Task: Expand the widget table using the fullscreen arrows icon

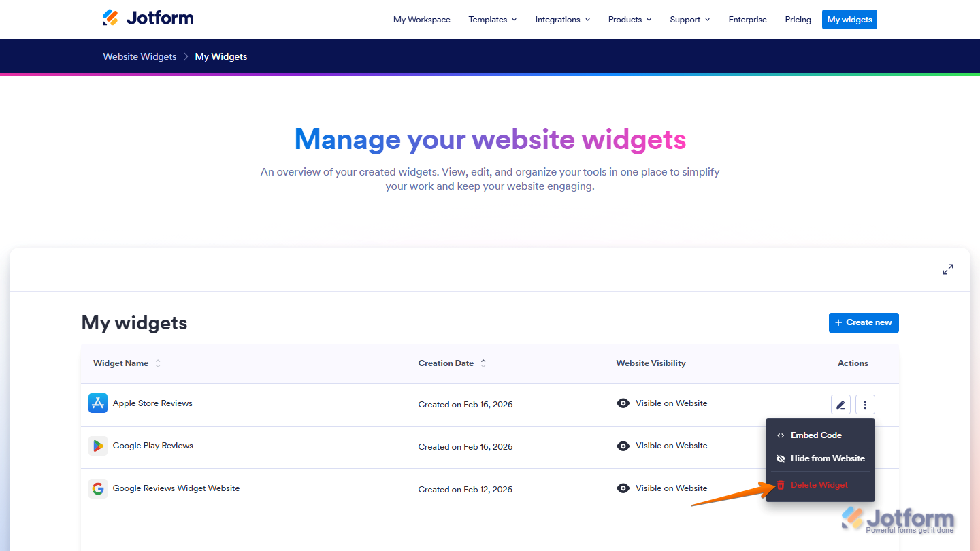Action: tap(947, 269)
